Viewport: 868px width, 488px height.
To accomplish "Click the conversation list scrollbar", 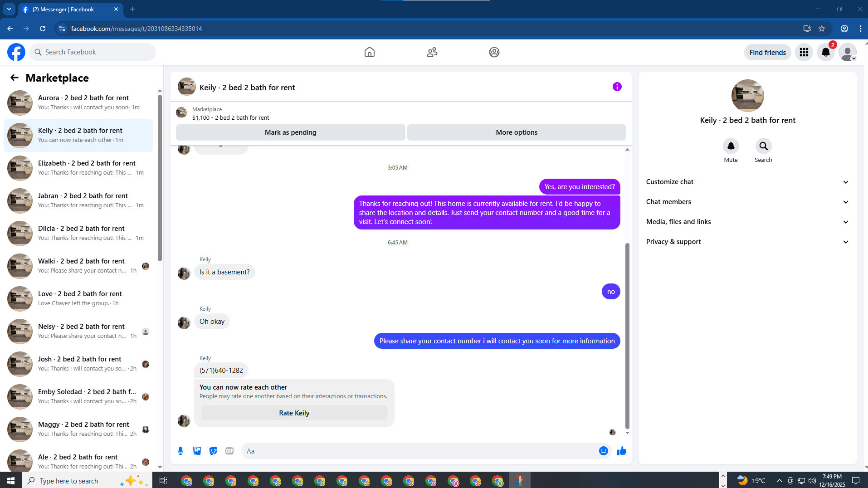I will coord(160,177).
